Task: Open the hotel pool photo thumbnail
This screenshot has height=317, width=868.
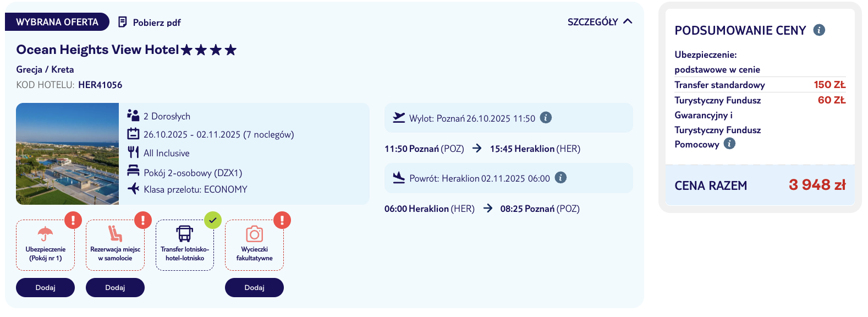Action: click(67, 154)
